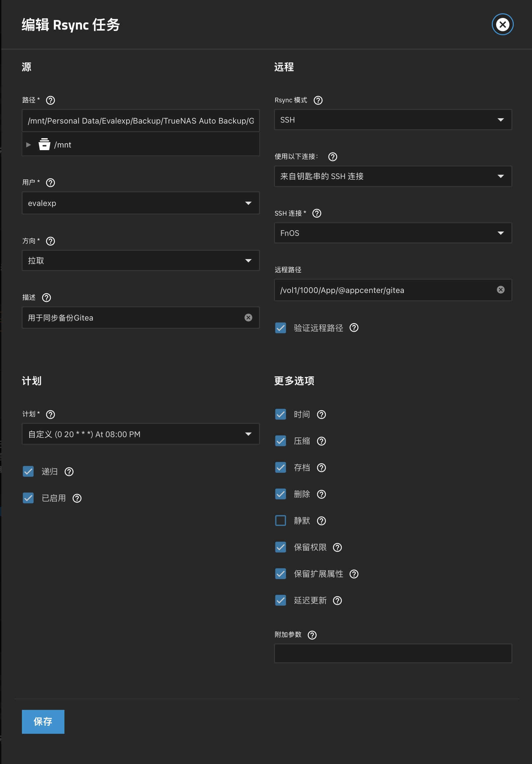Toggle the 递归 checkbox
This screenshot has height=764, width=532.
(28, 471)
